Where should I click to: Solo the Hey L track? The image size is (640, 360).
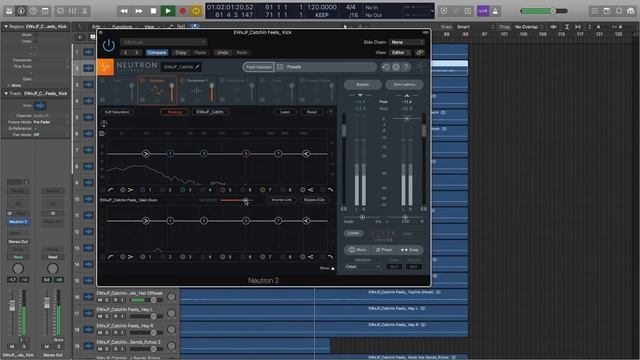tap(107, 316)
